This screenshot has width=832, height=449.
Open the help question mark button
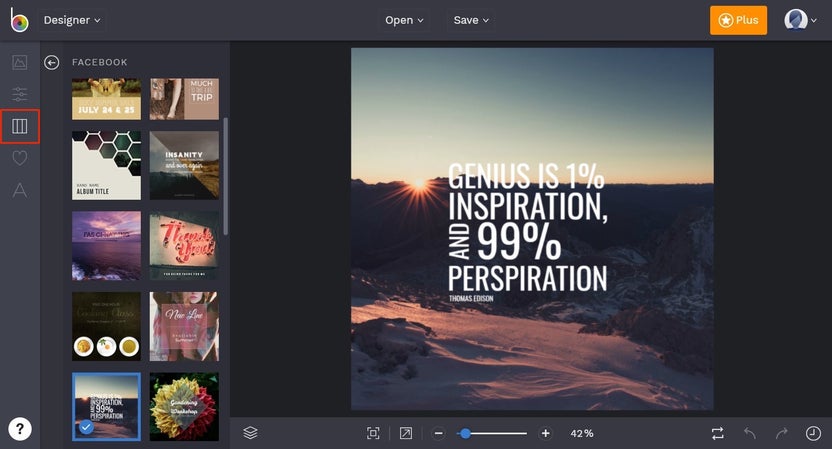(20, 429)
